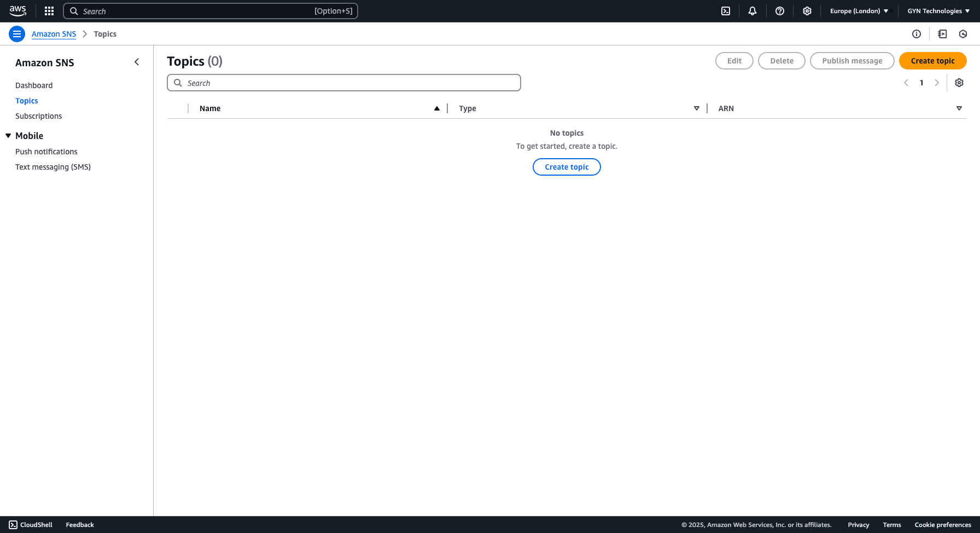
Task: Open the Europe (London) region dropdown
Action: (859, 11)
